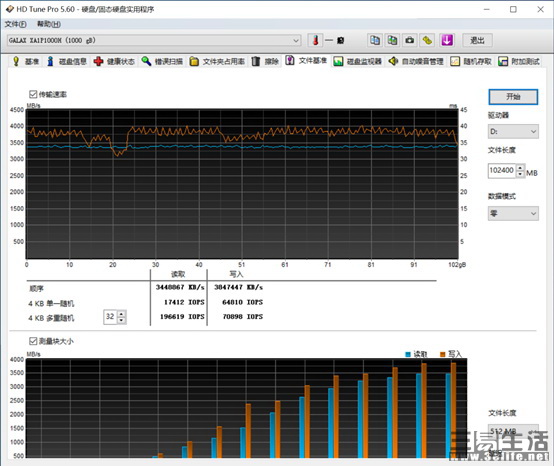The image size is (554, 466).
Task: Open the 随机存取 random access tab
Action: coord(471,61)
